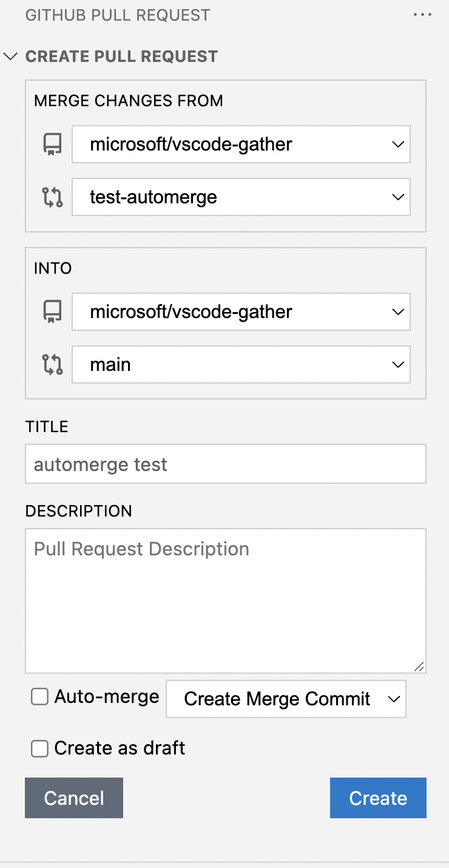Open the source repository dropdown
This screenshot has height=868, width=449.
click(x=241, y=144)
